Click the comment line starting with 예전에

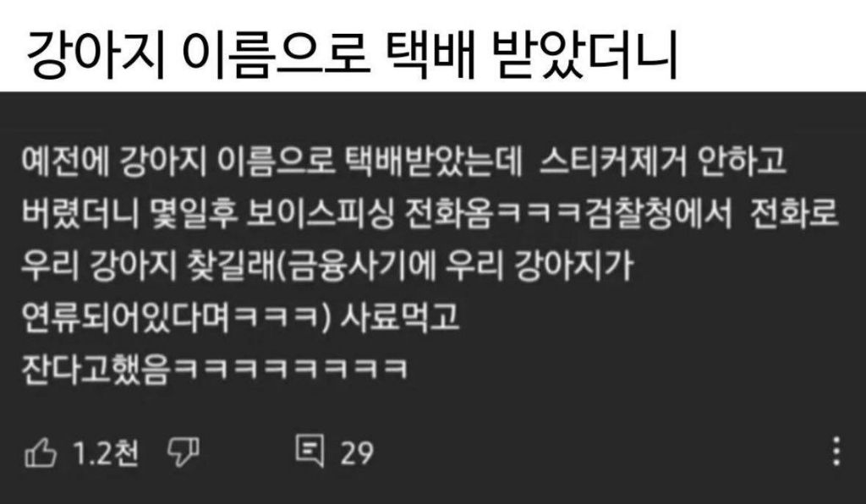(x=403, y=162)
